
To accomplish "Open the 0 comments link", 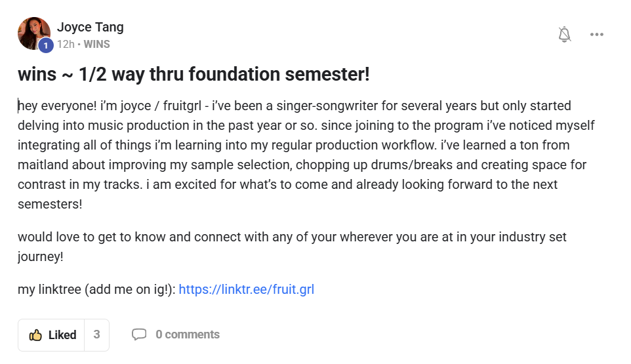I will 187,334.
